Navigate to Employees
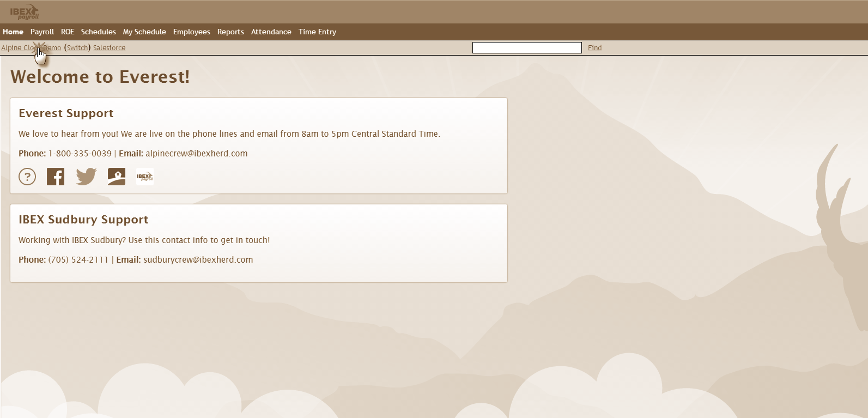Screen dimensions: 868x418 tap(191, 32)
